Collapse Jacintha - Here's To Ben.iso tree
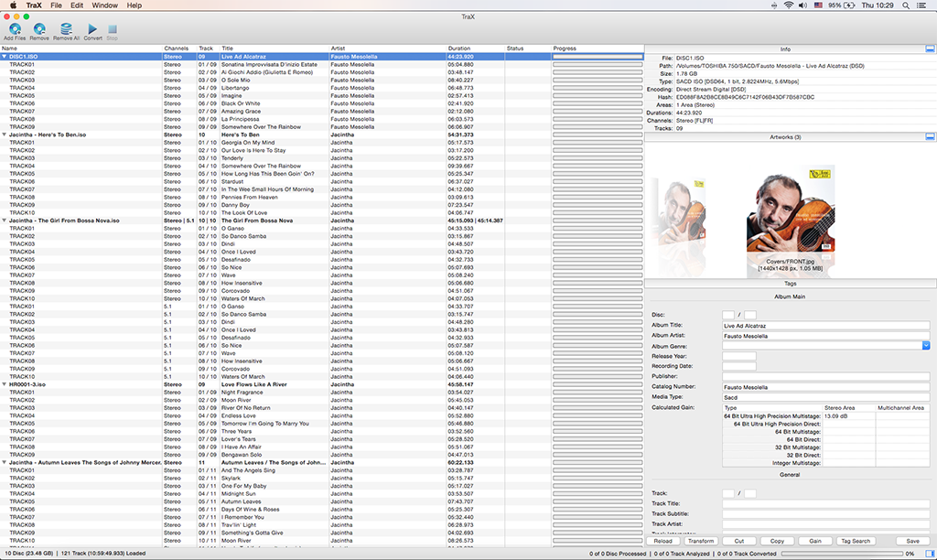Viewport: 937px width, 560px height. click(x=5, y=135)
